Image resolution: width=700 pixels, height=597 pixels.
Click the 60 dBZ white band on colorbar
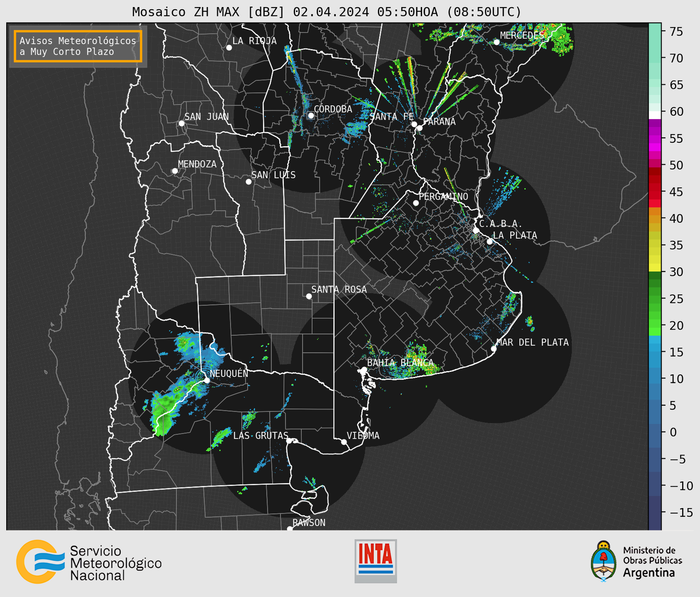655,115
